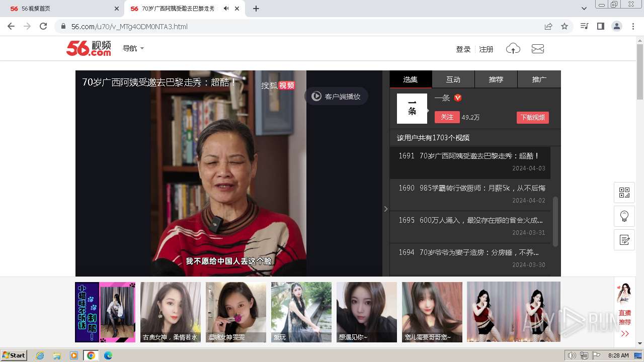Screen dimensions: 644x362
Task: Open the upload cloud icon
Action: (513, 49)
